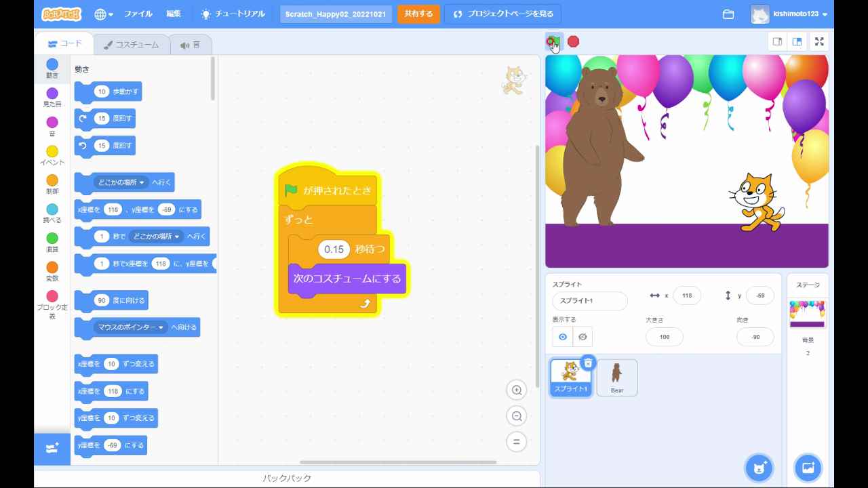The width and height of the screenshot is (868, 488).
Task: Click the 共有する share button
Action: click(418, 14)
